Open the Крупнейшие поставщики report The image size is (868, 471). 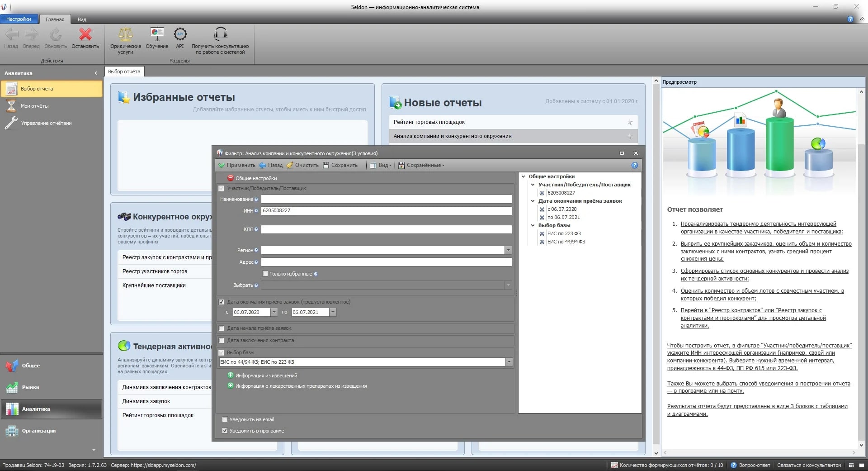point(154,285)
